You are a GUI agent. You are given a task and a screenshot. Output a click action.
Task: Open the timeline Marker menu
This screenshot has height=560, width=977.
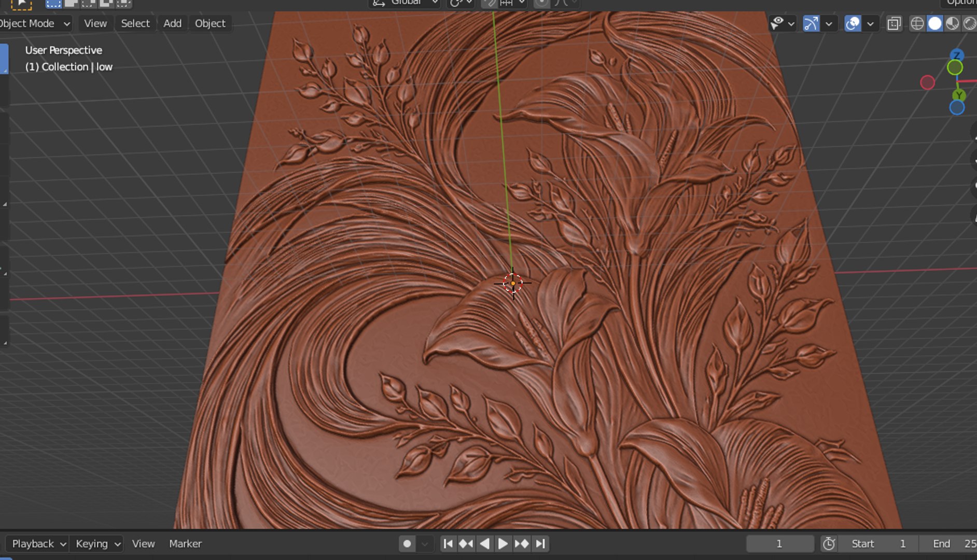185,543
